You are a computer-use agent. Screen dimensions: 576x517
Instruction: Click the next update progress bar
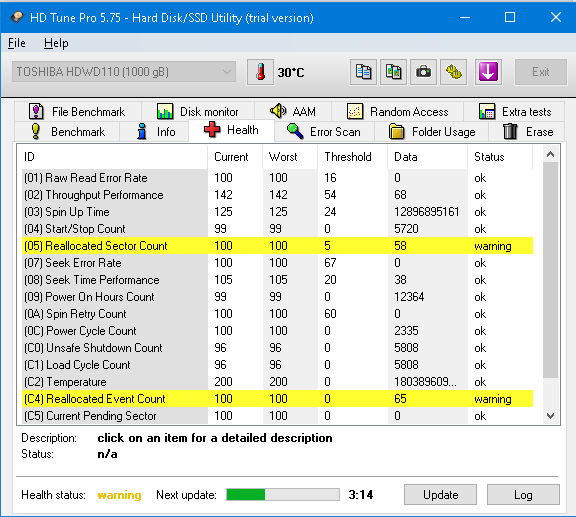point(282,495)
